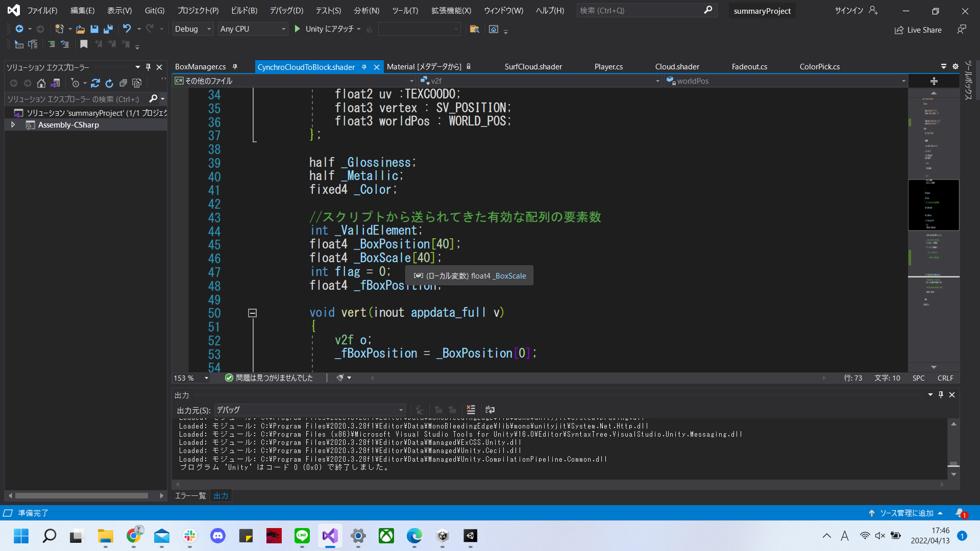The height and width of the screenshot is (551, 980).
Task: Open Unity Hub from the taskbar
Action: pyautogui.click(x=443, y=536)
